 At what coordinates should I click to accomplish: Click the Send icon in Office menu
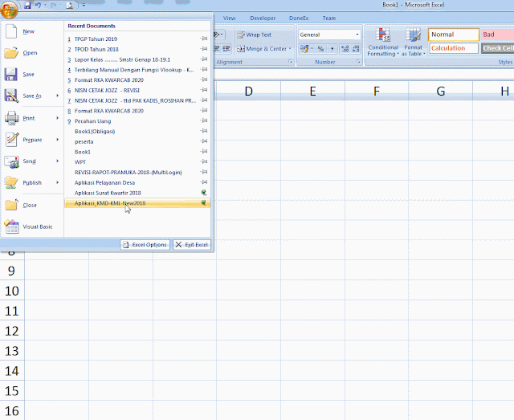(11, 161)
